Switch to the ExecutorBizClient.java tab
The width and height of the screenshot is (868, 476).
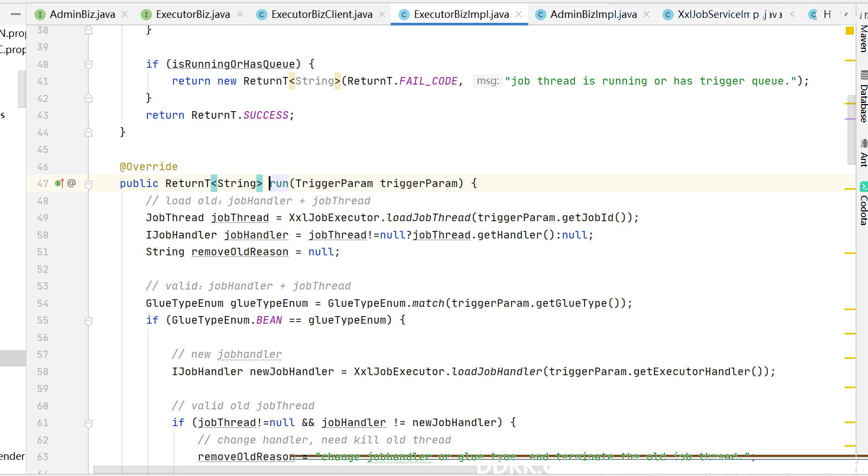click(321, 14)
